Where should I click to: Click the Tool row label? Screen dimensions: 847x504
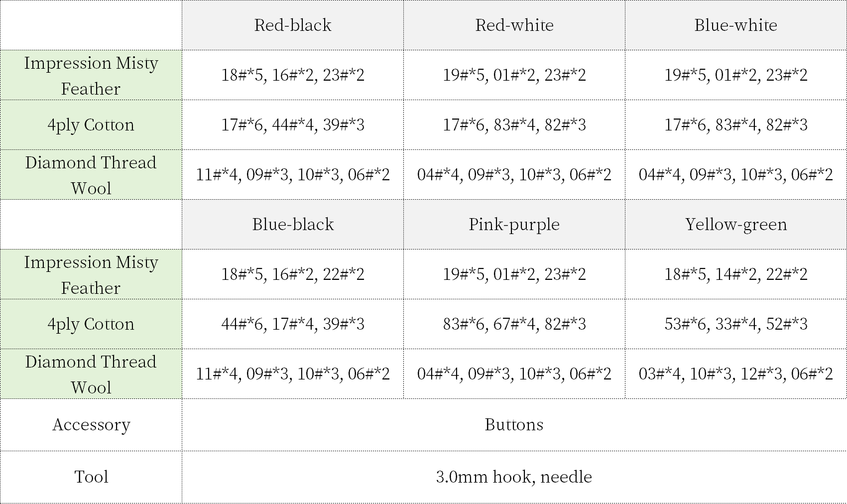(91, 477)
